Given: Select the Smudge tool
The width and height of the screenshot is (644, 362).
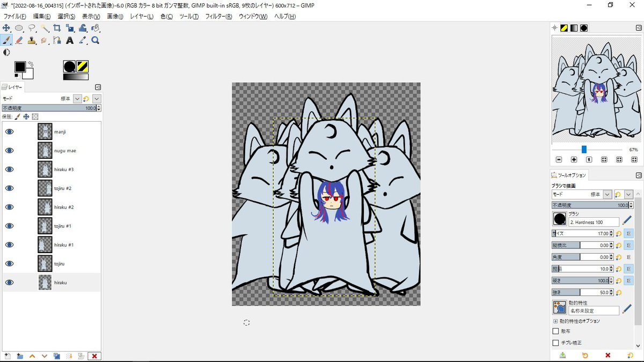Looking at the screenshot, I should coord(45,40).
